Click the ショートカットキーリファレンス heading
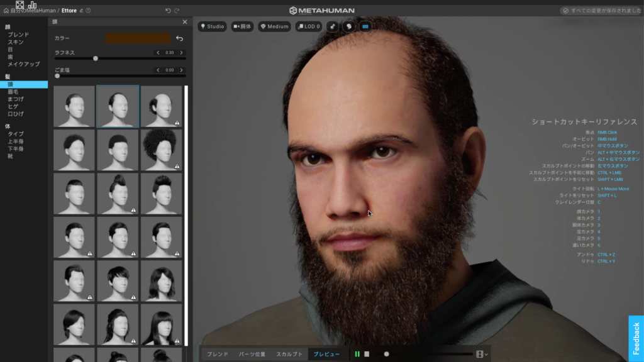 tap(584, 121)
